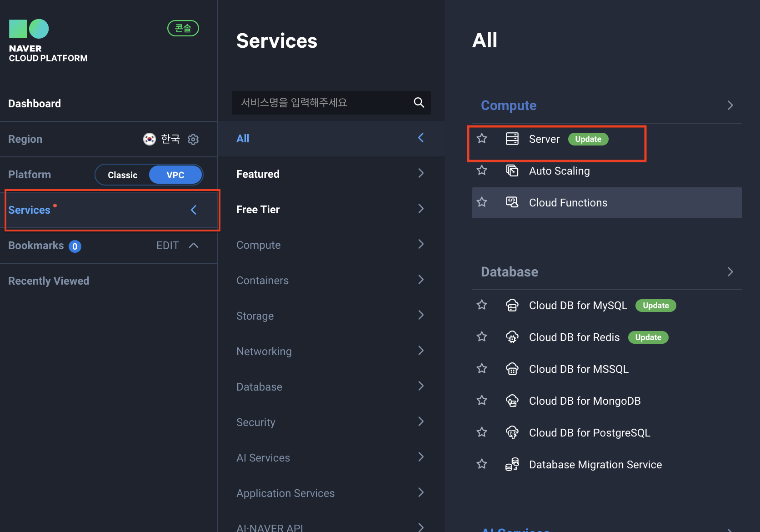Image resolution: width=760 pixels, height=532 pixels.
Task: Collapse the Bookmarks section arrow
Action: click(194, 246)
